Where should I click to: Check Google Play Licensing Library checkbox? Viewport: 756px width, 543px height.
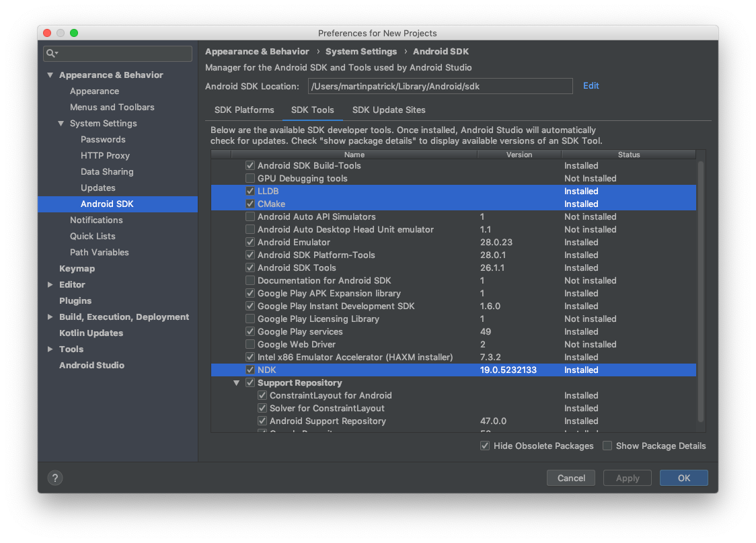[250, 319]
